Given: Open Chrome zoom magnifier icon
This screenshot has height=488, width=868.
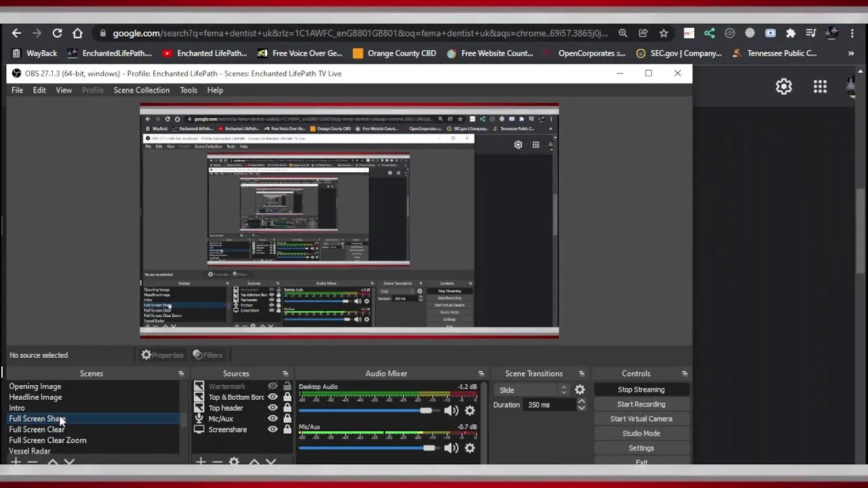Looking at the screenshot, I should click(623, 33).
